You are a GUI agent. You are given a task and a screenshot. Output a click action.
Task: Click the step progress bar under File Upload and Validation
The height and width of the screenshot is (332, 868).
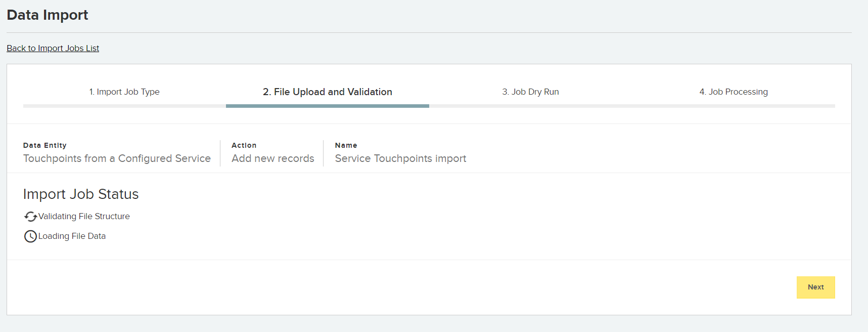coord(328,106)
